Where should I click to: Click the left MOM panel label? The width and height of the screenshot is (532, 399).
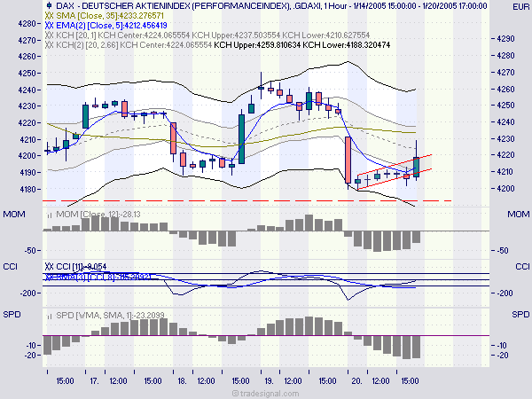14,215
